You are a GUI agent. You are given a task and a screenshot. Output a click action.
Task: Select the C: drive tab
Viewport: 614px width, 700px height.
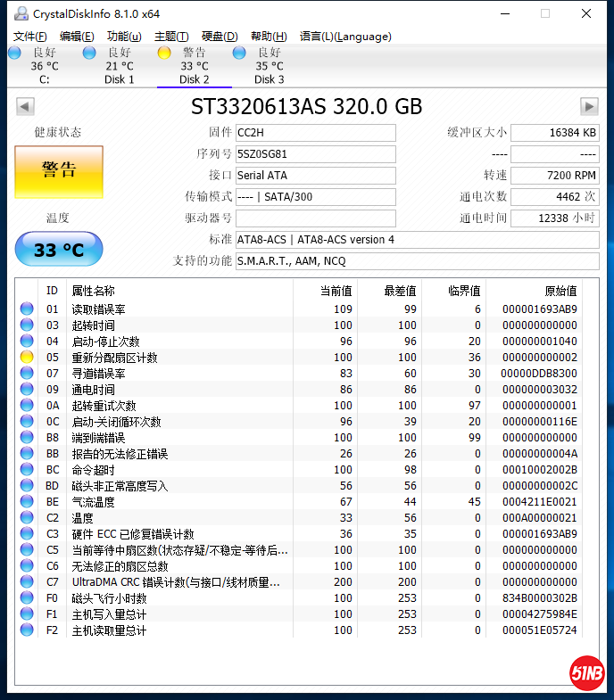click(x=45, y=67)
